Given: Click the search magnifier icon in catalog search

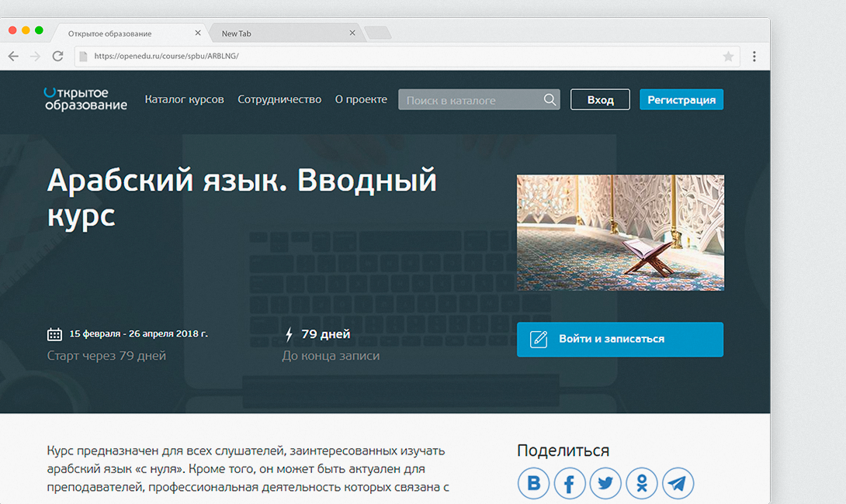Looking at the screenshot, I should pos(550,100).
